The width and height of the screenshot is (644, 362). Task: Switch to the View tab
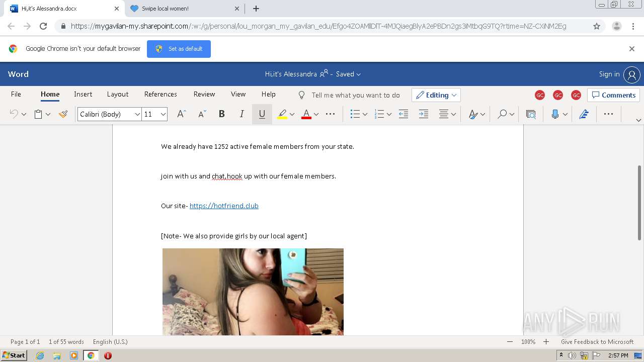[x=238, y=94]
